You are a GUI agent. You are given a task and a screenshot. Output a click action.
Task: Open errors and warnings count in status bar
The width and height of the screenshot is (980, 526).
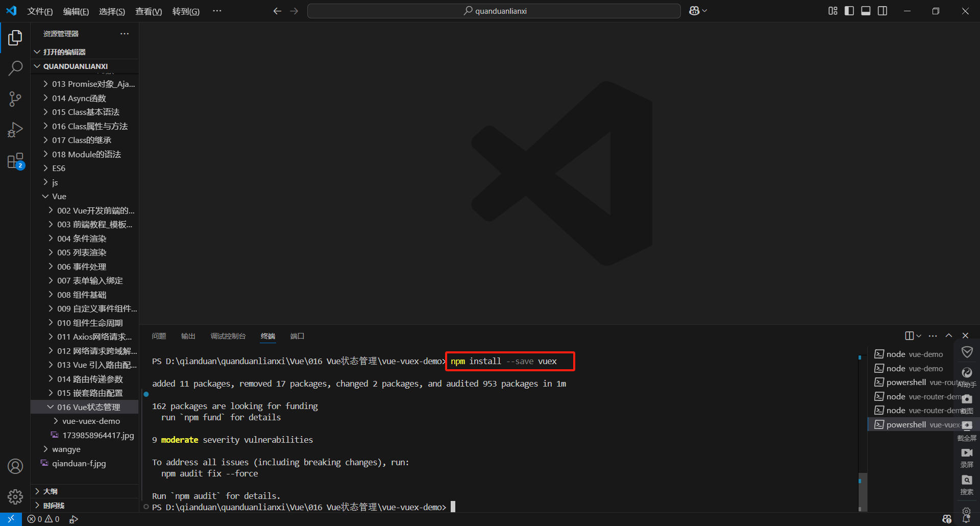pyautogui.click(x=43, y=519)
